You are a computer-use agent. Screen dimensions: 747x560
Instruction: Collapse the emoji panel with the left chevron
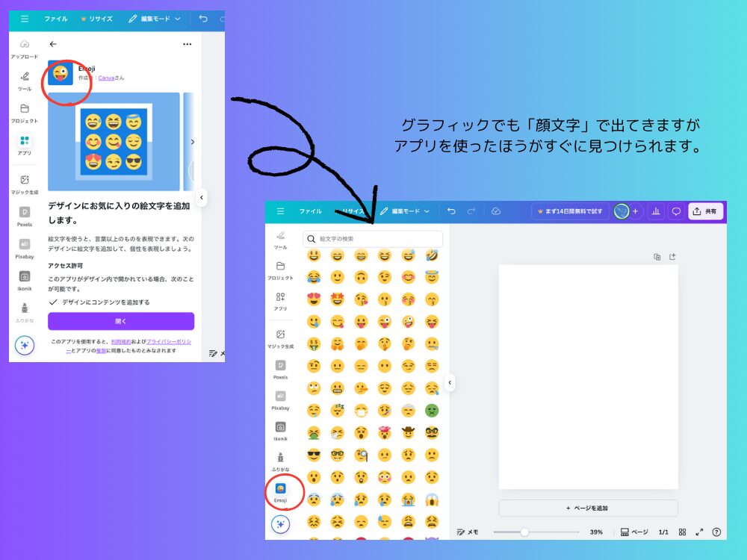(x=450, y=382)
